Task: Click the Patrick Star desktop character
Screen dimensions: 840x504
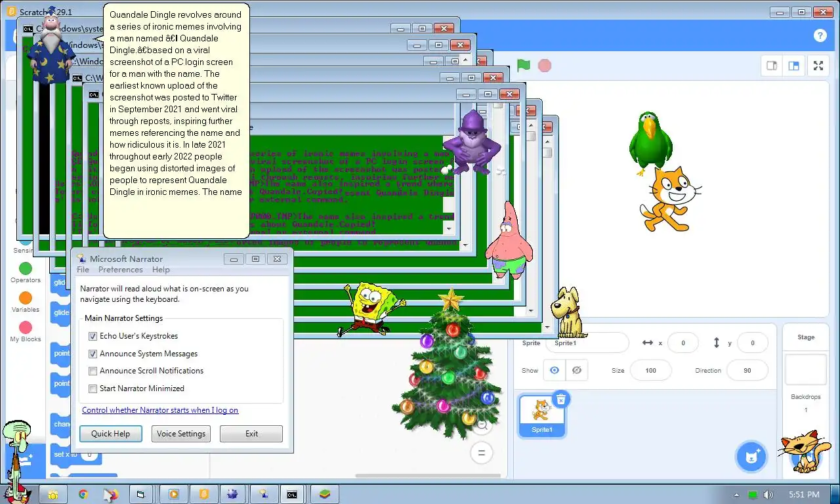Action: [509, 240]
